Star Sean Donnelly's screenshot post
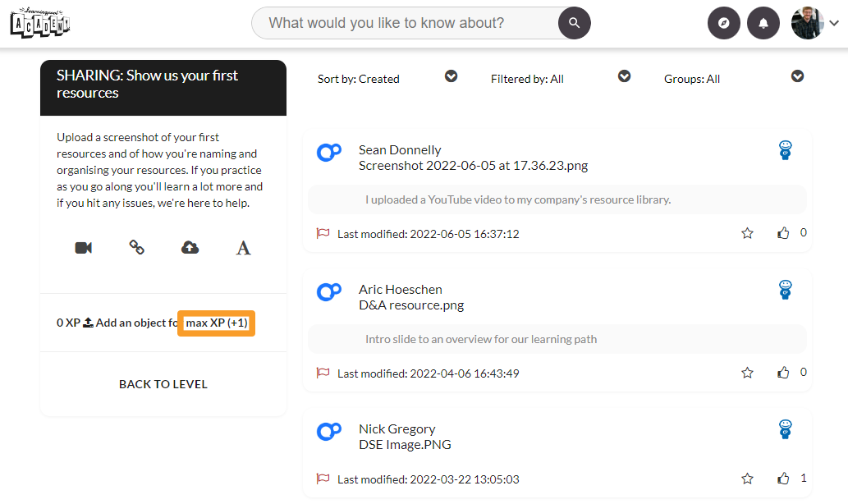Screen dimensions: 848x504 pos(747,234)
